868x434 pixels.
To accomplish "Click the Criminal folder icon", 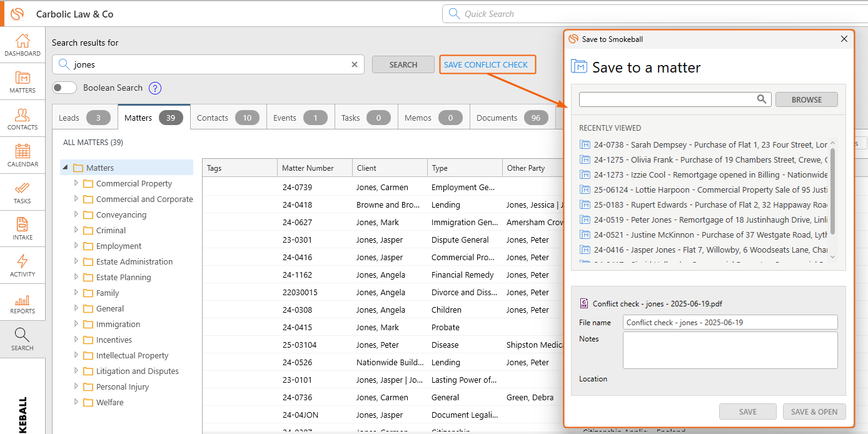I will (88, 230).
